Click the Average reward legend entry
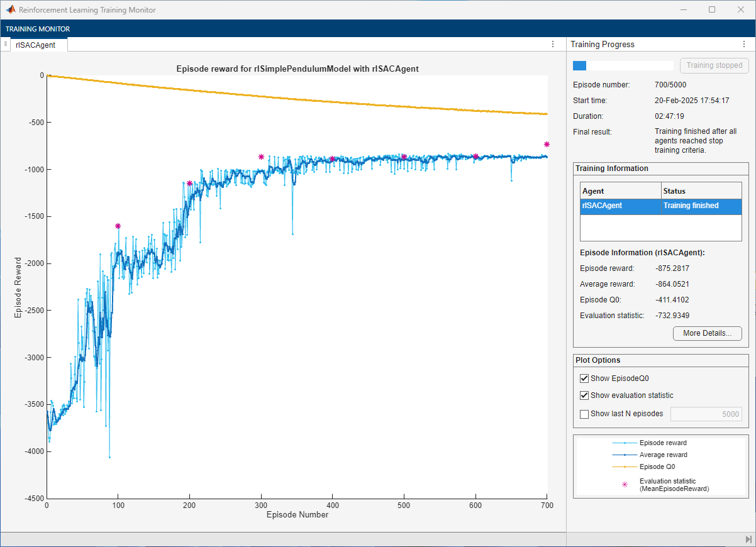Image resolution: width=756 pixels, height=547 pixels. (649, 455)
